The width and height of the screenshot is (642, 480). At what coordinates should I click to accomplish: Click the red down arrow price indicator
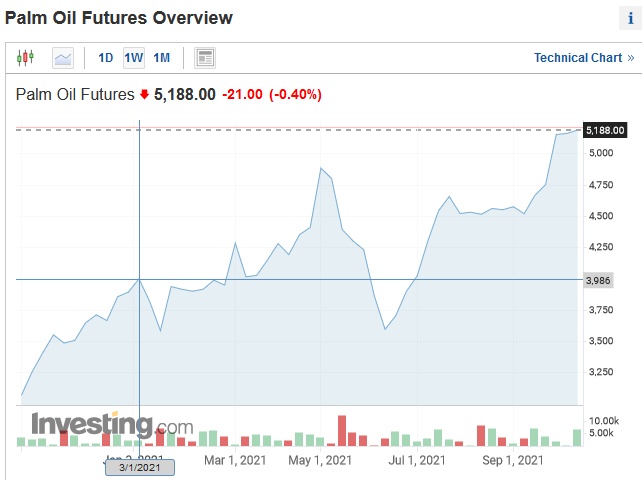144,95
